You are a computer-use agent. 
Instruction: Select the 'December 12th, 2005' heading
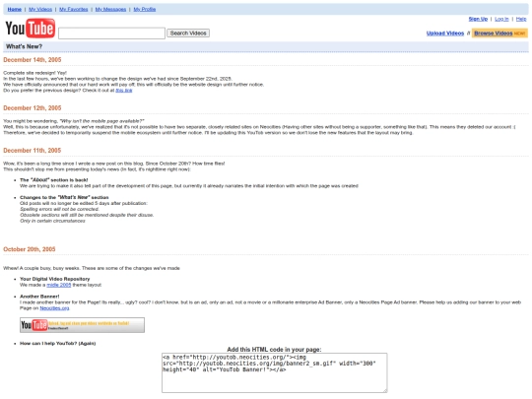pyautogui.click(x=33, y=108)
